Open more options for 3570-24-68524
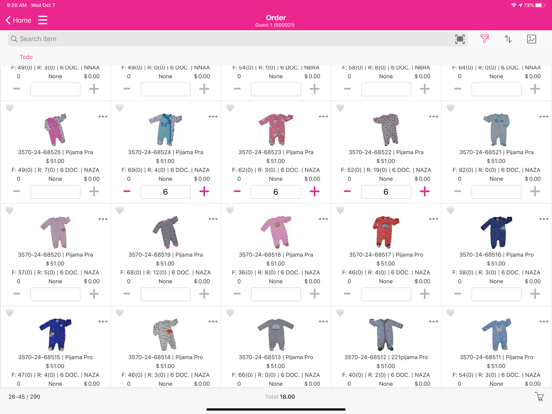 (x=213, y=117)
